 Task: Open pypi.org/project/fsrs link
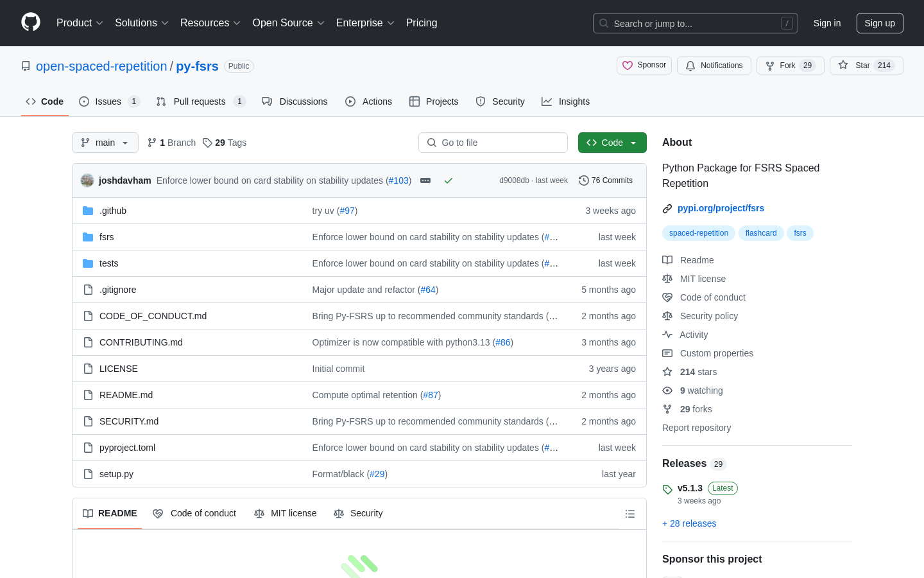coord(721,208)
